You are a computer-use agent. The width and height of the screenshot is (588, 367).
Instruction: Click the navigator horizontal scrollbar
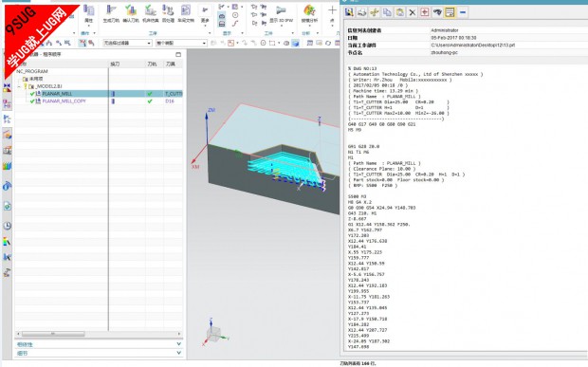point(53,334)
